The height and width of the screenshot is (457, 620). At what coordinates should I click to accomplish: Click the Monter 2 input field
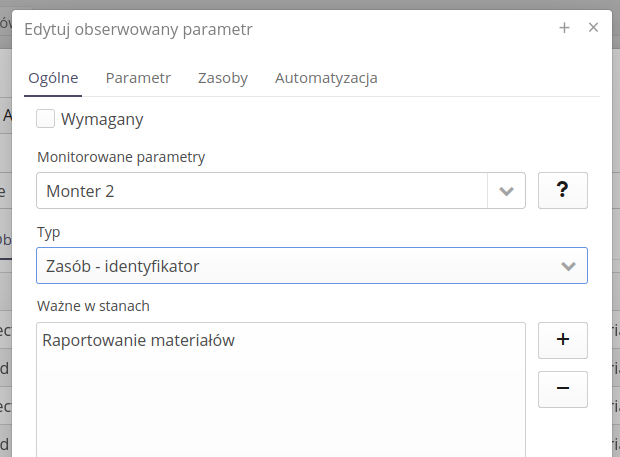click(x=260, y=191)
